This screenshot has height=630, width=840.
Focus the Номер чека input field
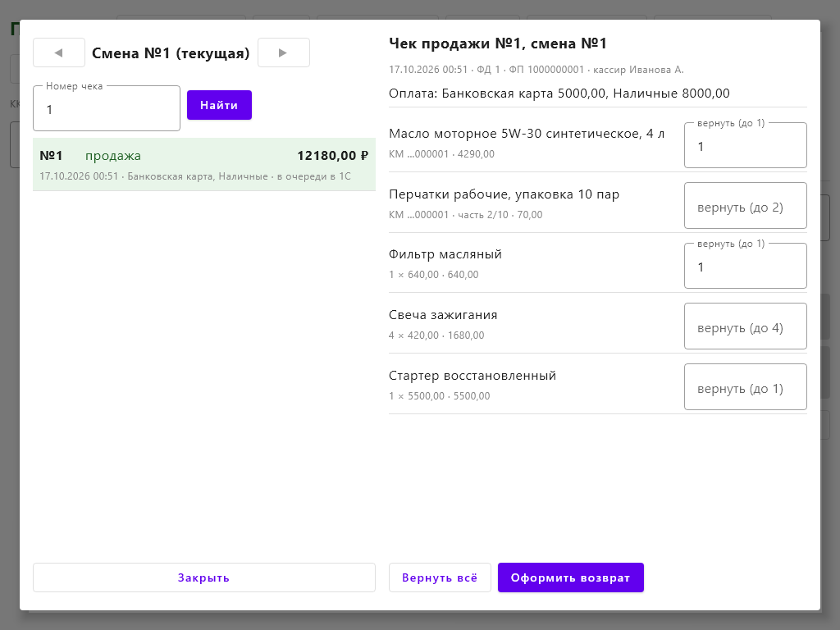(x=107, y=109)
